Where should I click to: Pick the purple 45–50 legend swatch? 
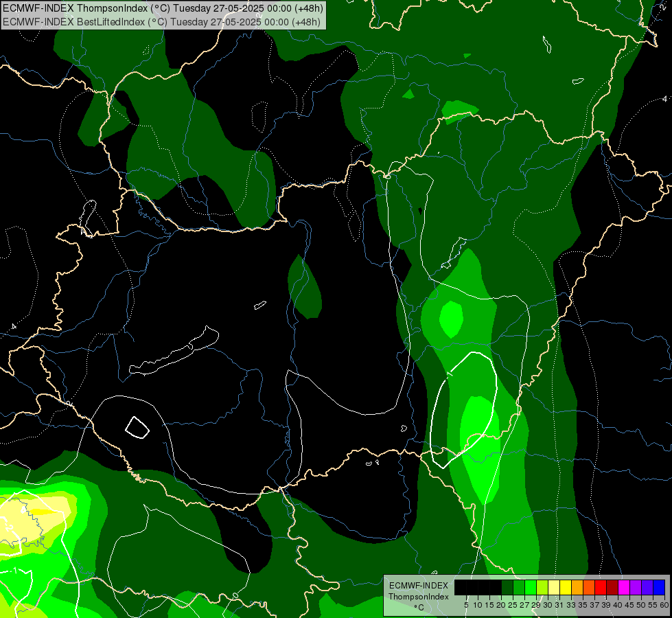636,587
